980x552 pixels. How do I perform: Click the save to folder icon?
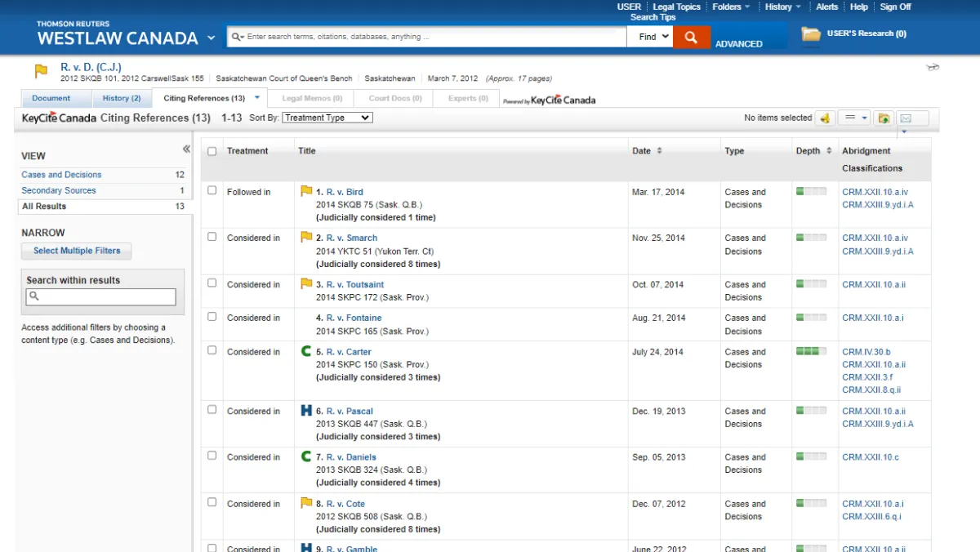(884, 118)
